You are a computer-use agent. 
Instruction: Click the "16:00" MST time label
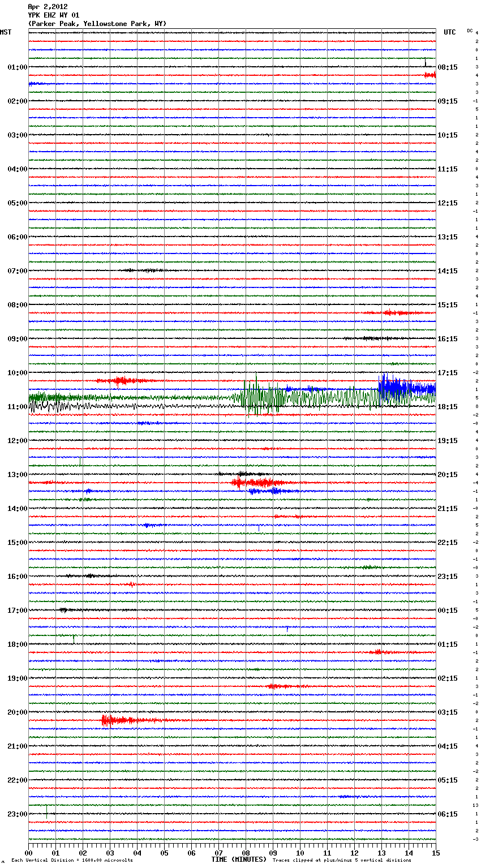[18, 577]
